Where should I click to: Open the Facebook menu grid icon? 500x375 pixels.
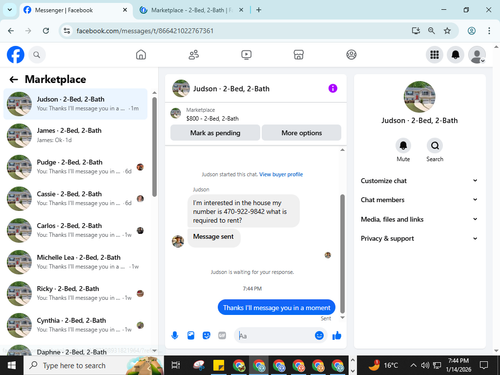434,55
